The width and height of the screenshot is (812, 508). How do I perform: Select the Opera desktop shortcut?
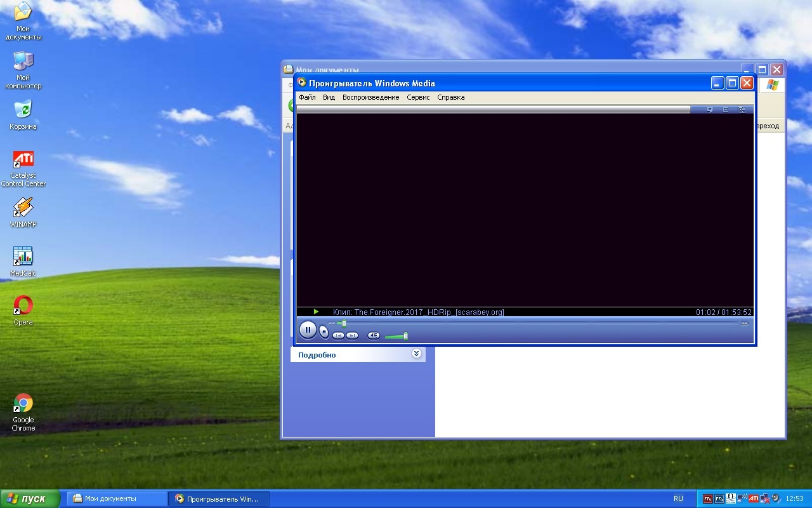coord(23,311)
